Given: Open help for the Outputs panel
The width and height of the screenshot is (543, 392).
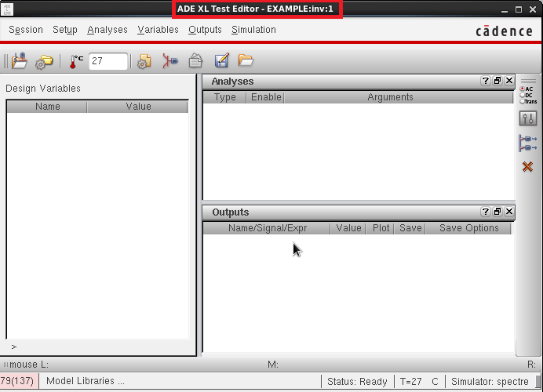Looking at the screenshot, I should (x=486, y=212).
